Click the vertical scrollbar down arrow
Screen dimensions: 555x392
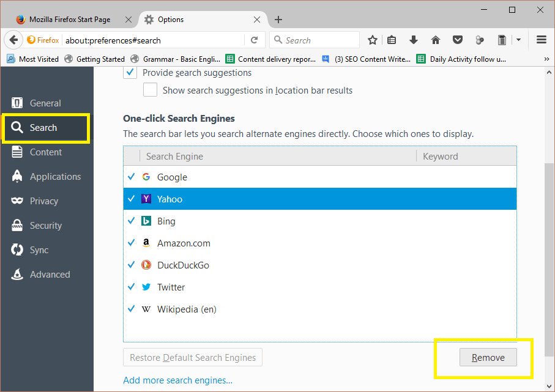(x=549, y=386)
